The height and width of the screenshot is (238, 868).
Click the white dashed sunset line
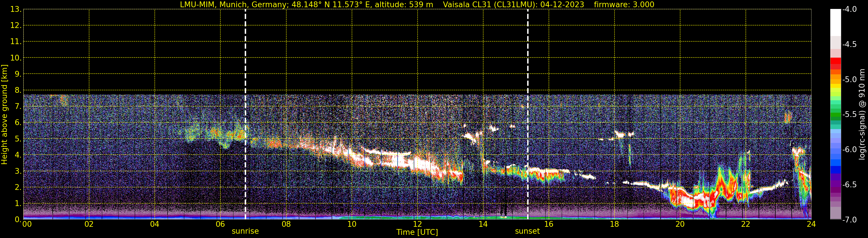tap(528, 114)
